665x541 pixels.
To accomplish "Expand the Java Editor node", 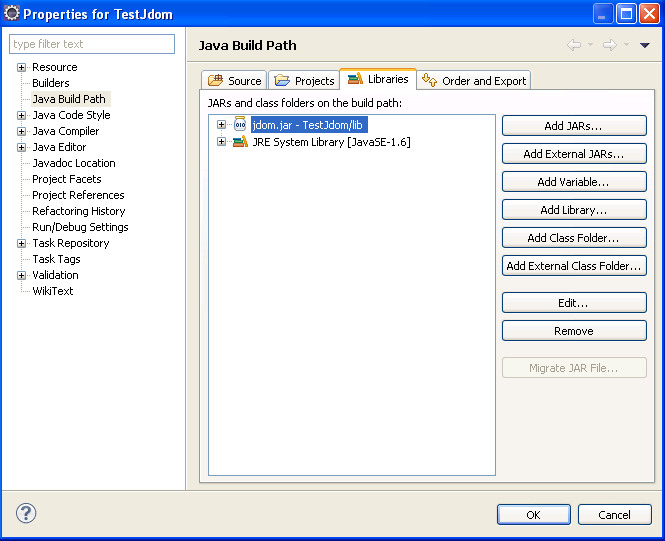I will pyautogui.click(x=21, y=148).
